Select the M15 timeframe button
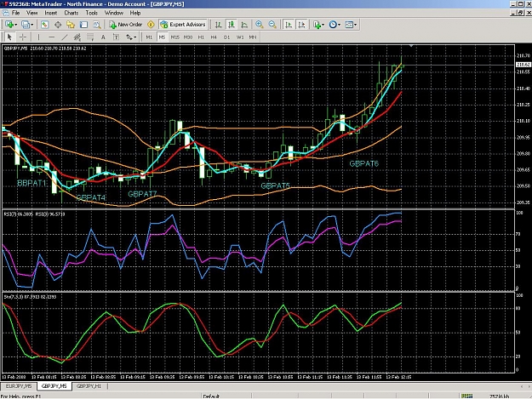Viewport: 532px width, 399px height. [x=175, y=37]
